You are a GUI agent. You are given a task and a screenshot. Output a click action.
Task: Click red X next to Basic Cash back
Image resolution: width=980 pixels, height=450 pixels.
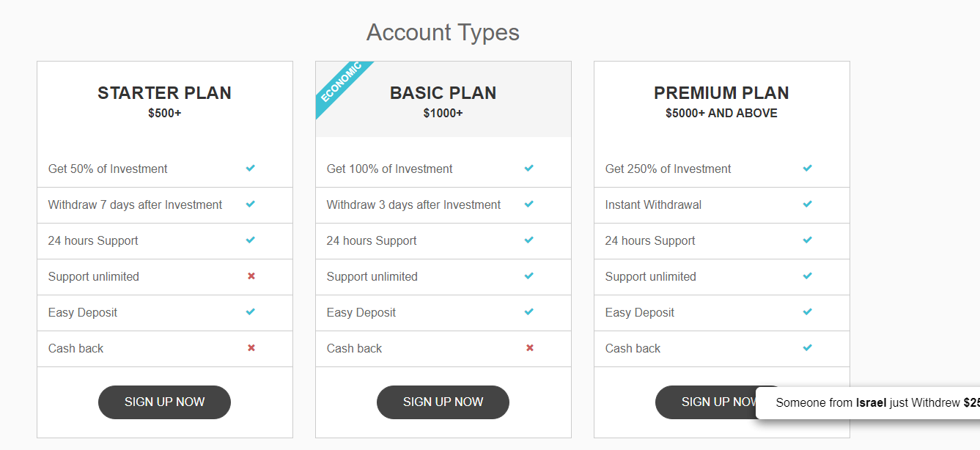530,347
